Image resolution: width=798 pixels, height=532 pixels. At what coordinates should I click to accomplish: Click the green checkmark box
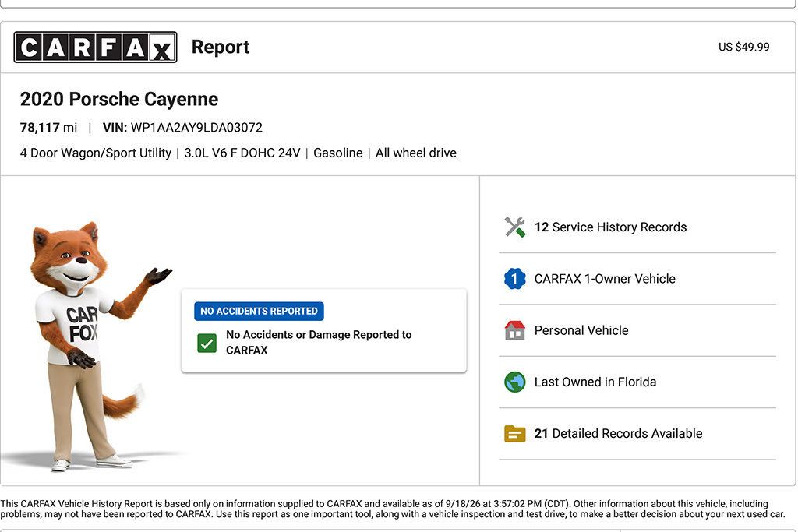tap(207, 344)
